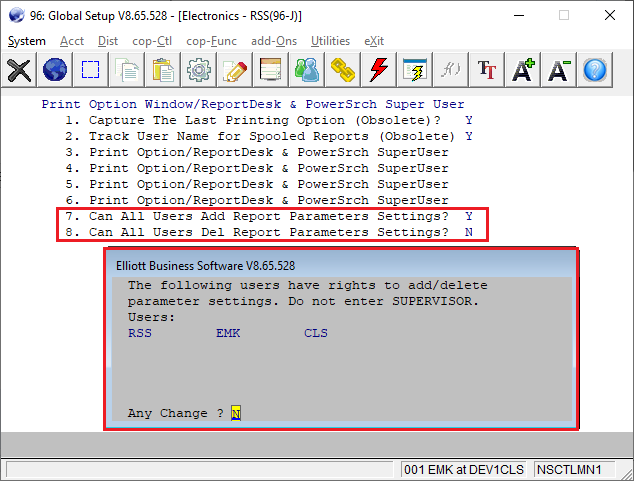Click the application globe title bar icon
Image resolution: width=634 pixels, height=481 pixels.
click(x=16, y=16)
